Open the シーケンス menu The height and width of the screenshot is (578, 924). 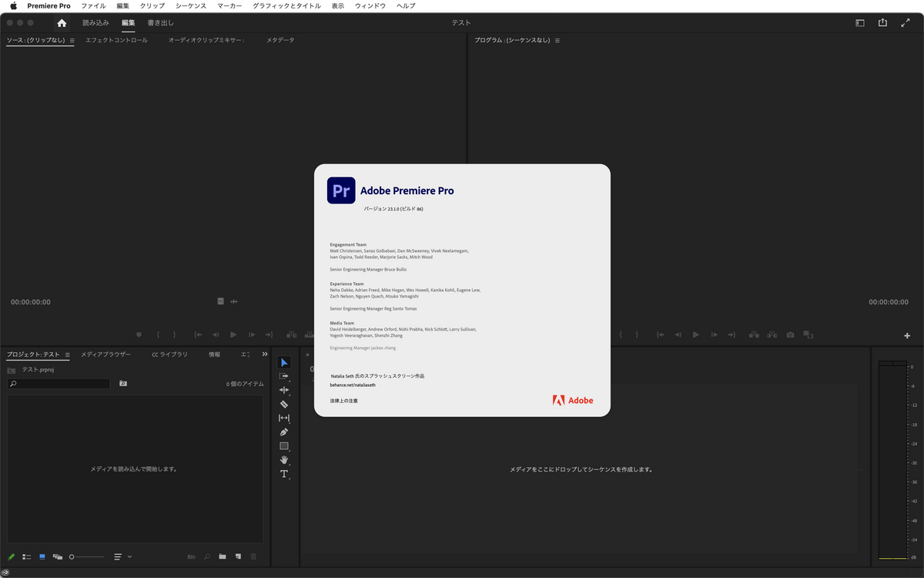click(x=191, y=5)
